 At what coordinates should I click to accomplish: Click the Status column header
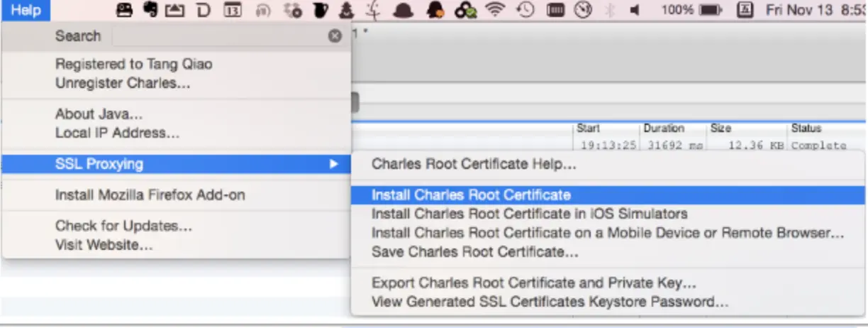point(806,129)
